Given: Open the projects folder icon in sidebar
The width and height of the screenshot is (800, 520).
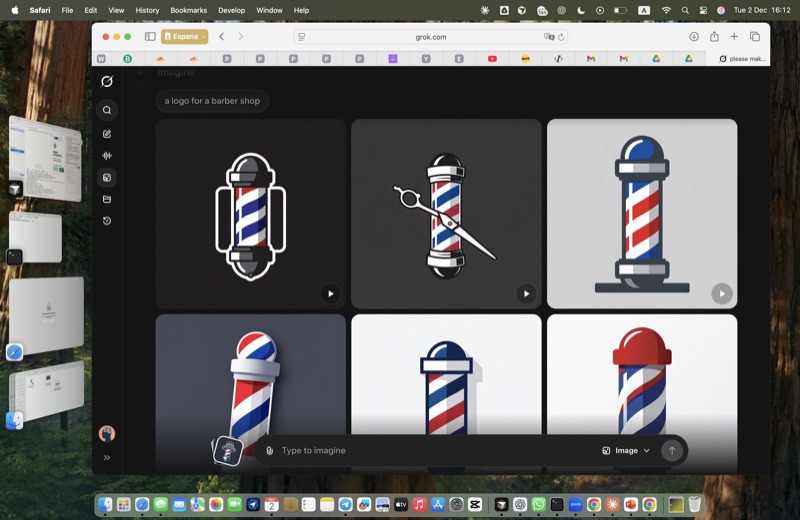Looking at the screenshot, I should (107, 200).
